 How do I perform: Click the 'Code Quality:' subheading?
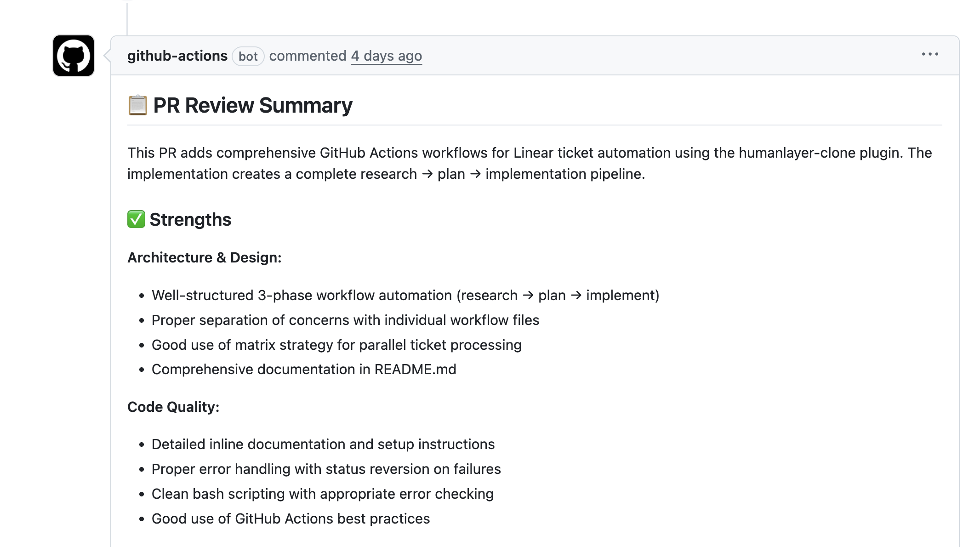point(173,407)
